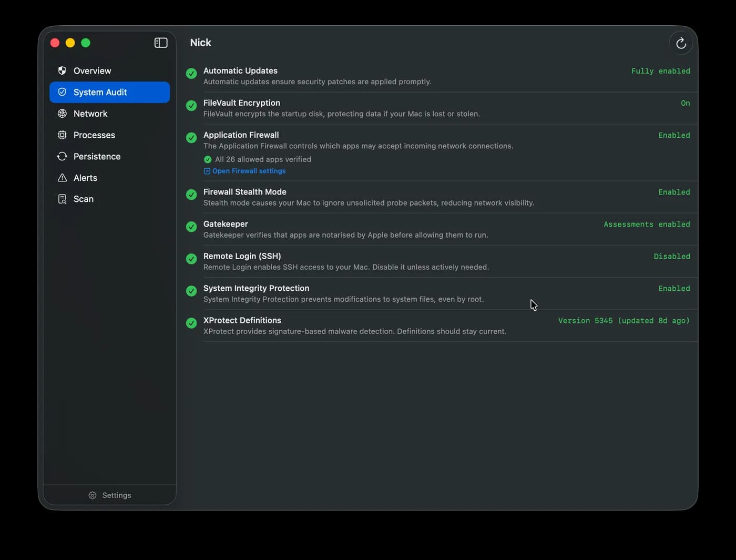Click the Remote Login 'Disabled' status
This screenshot has width=736, height=560.
pyautogui.click(x=672, y=256)
